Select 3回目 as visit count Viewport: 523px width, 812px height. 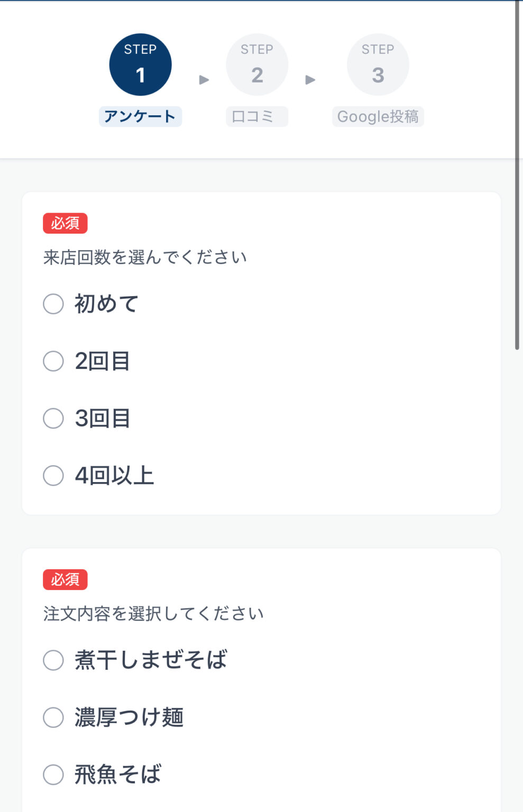pyautogui.click(x=53, y=418)
